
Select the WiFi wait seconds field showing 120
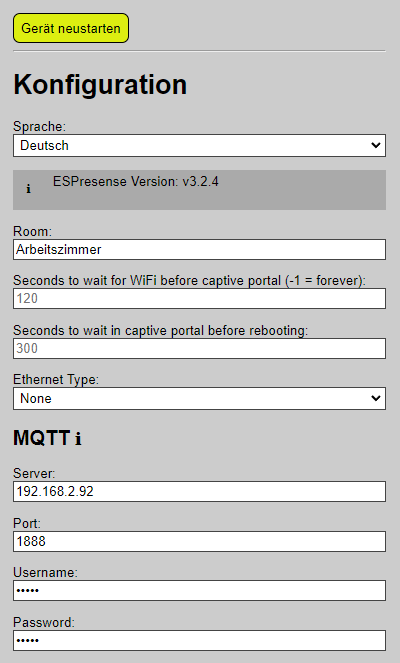pos(199,299)
